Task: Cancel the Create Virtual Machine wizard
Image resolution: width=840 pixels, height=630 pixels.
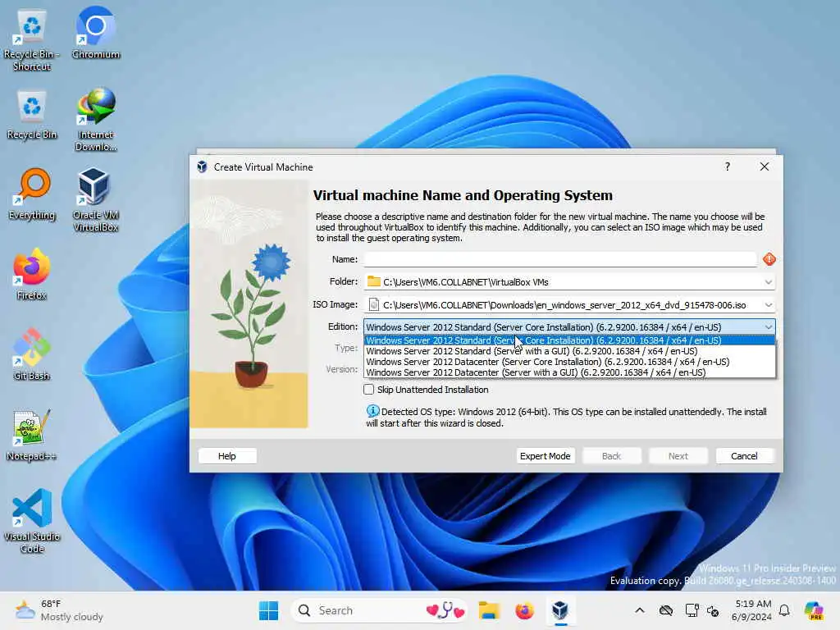Action: tap(744, 456)
